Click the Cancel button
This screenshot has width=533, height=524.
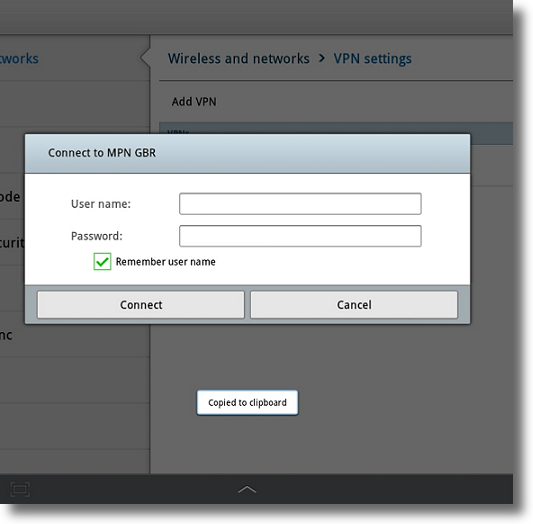(354, 305)
